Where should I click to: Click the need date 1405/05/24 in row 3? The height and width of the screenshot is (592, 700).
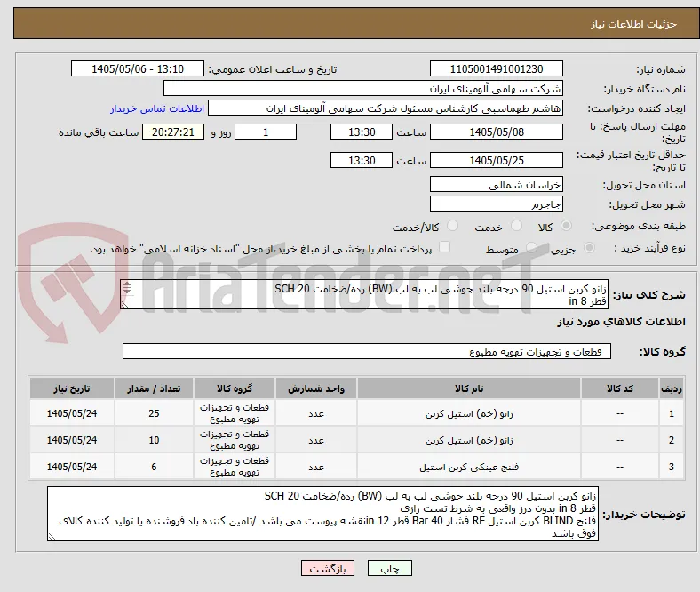click(x=72, y=467)
